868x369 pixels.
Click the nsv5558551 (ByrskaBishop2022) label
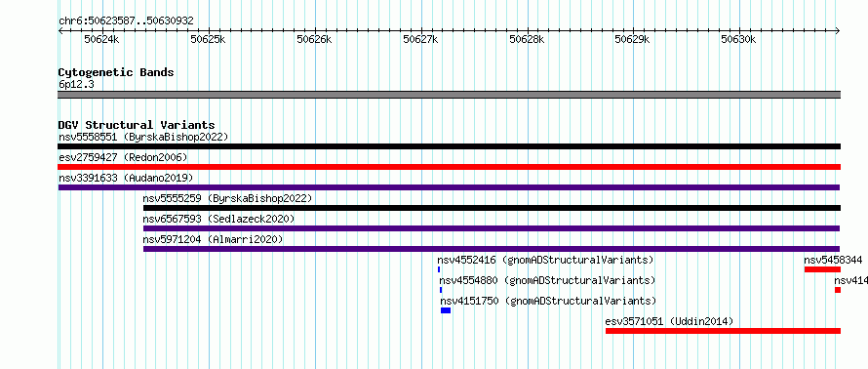(x=142, y=137)
